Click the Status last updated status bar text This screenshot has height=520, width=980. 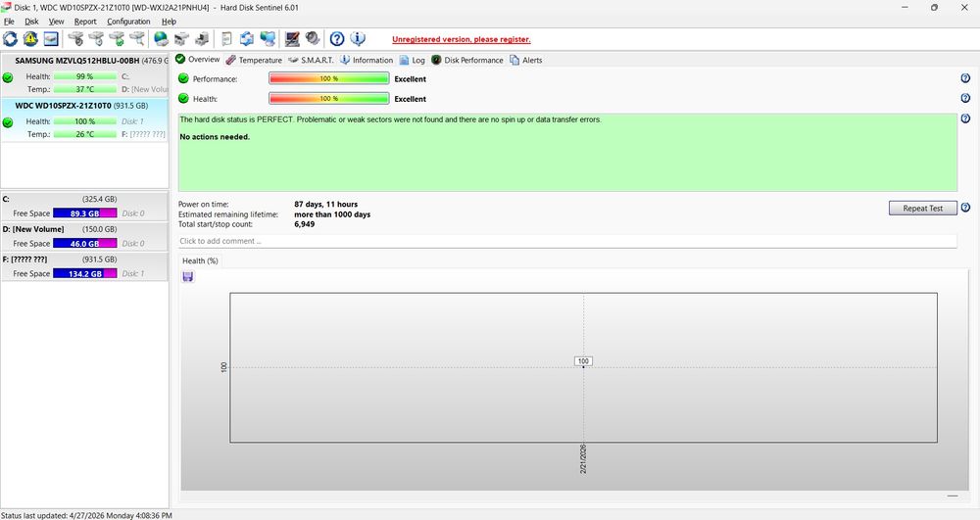tap(86, 516)
